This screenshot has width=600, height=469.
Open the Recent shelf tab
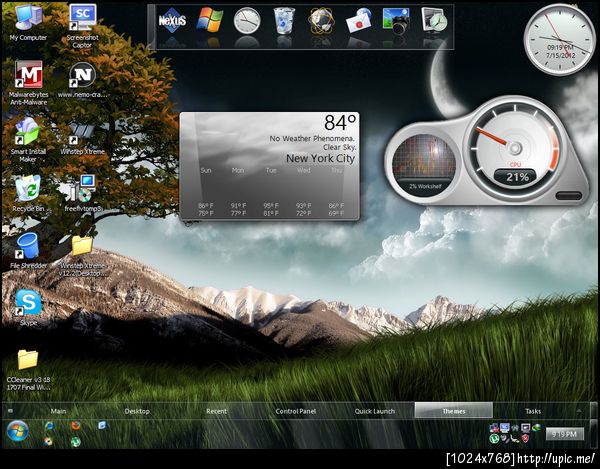(x=216, y=411)
